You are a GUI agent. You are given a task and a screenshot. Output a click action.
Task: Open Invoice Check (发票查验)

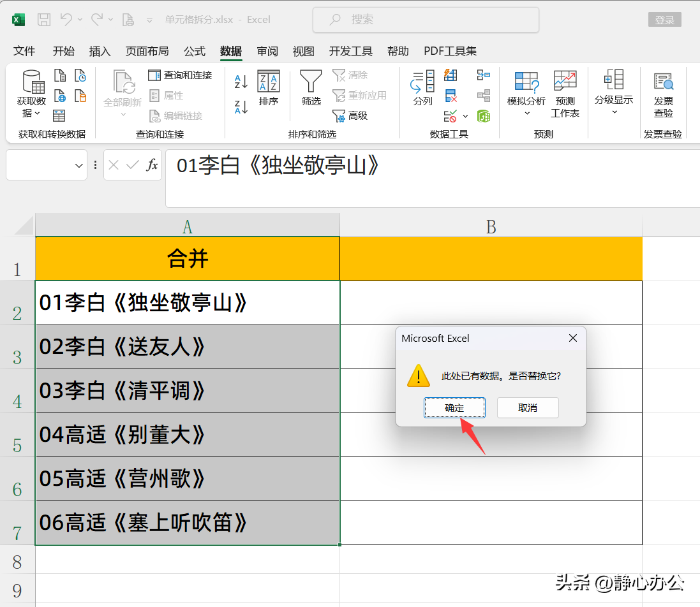tap(664, 94)
